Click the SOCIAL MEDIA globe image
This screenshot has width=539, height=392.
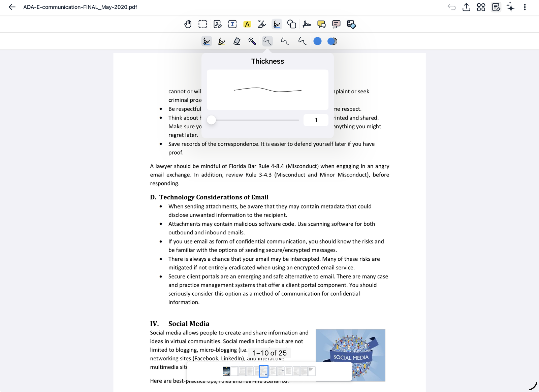[x=350, y=355]
